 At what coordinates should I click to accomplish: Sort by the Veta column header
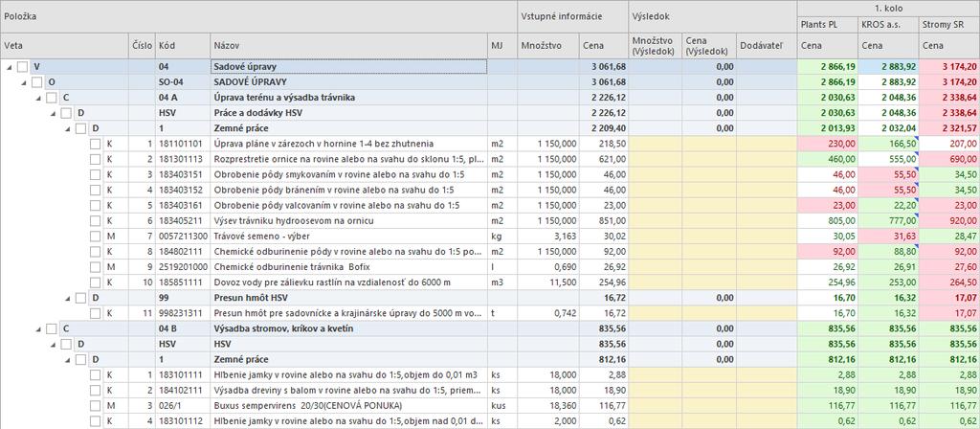point(64,46)
